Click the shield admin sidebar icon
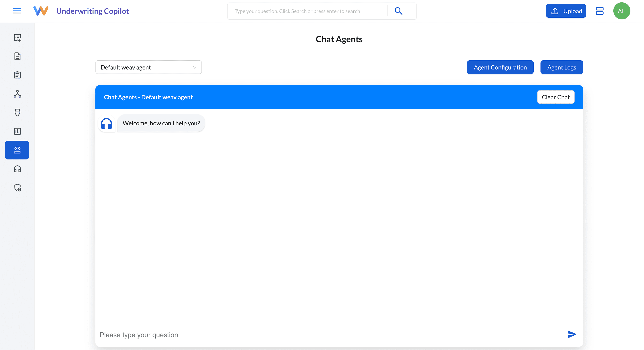644x350 pixels. pos(17,188)
